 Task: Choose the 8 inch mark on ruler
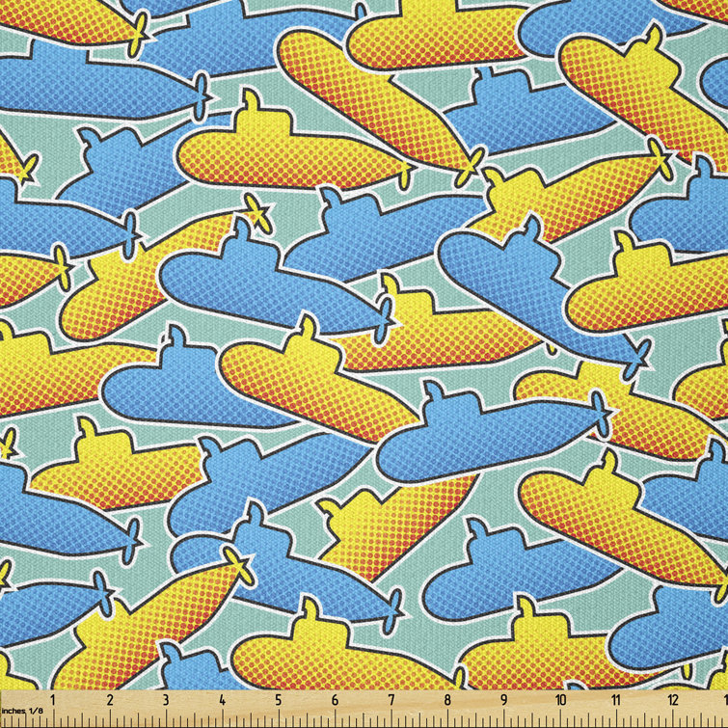coord(448,701)
